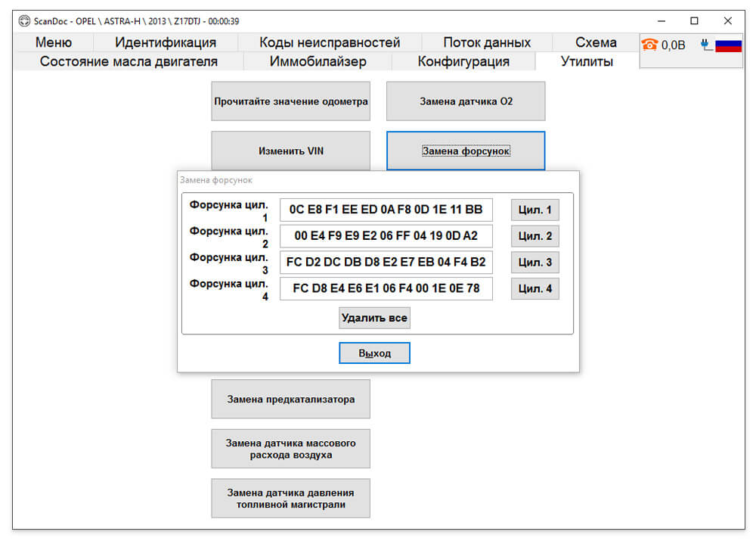Click Замена датчика массового расхода воздуха
The width and height of the screenshot is (756, 541).
click(x=291, y=449)
